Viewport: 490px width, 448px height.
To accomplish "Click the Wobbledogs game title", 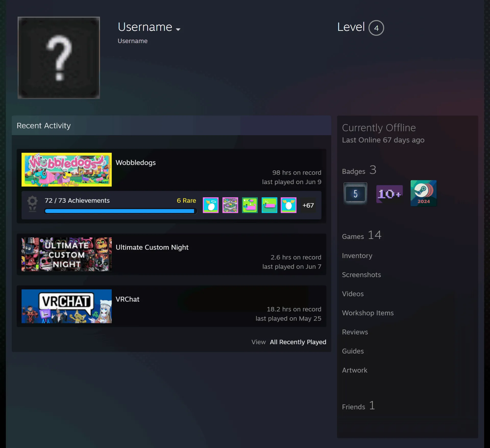I will [x=136, y=163].
